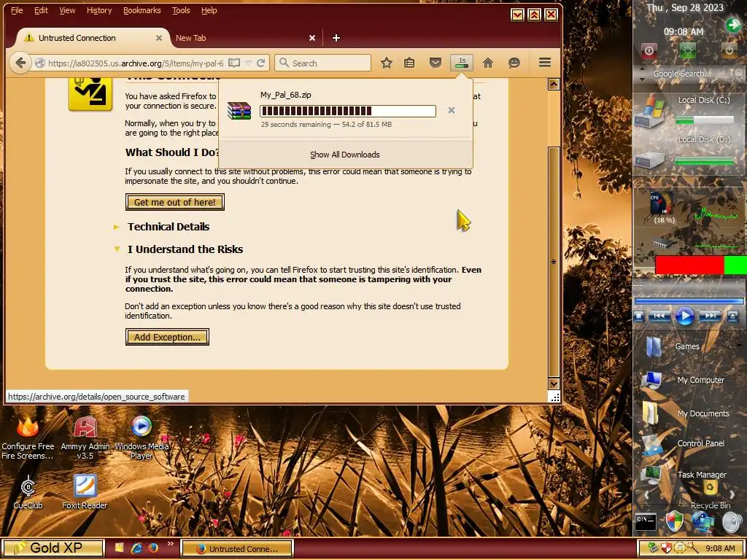Launch Firefox from quick launch
The image size is (747, 560).
[152, 548]
